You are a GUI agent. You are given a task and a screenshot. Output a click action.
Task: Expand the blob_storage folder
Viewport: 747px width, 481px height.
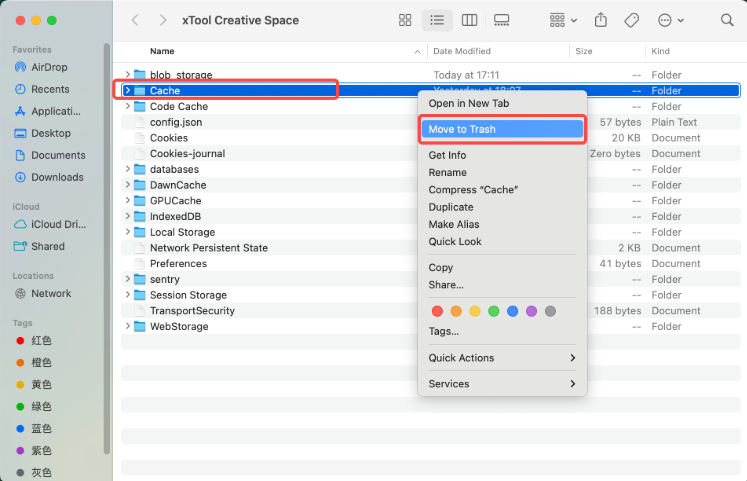pos(128,74)
